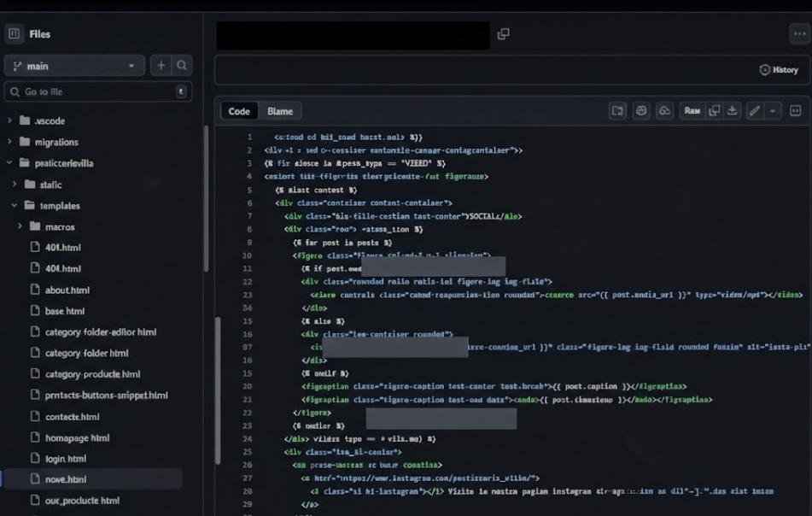Download the raw file
This screenshot has width=812, height=516.
coord(733,111)
